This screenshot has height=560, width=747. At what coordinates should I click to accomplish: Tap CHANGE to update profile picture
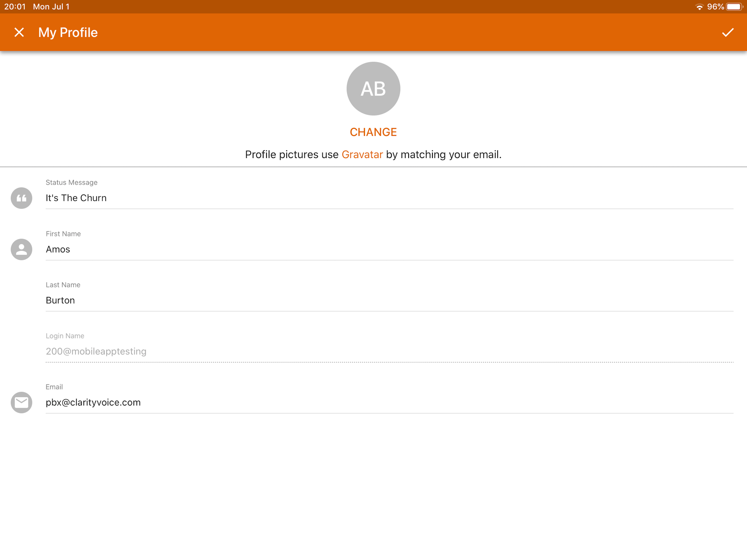click(x=373, y=132)
